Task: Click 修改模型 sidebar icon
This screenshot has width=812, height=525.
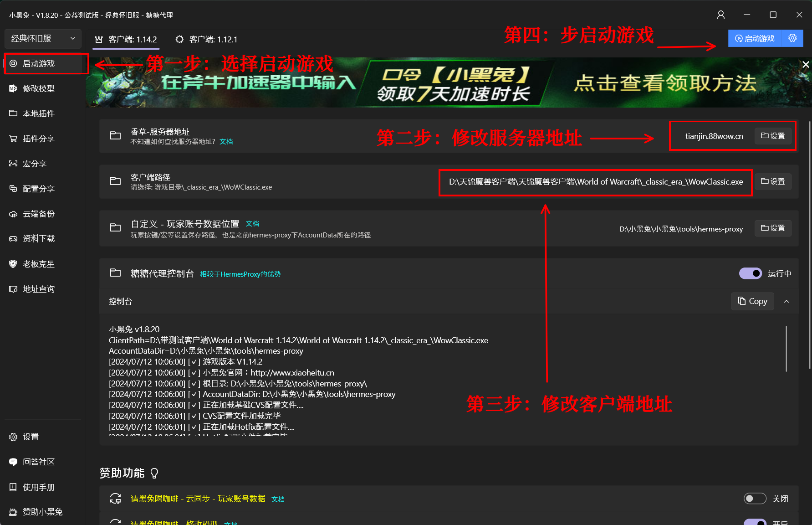Action: (13, 88)
